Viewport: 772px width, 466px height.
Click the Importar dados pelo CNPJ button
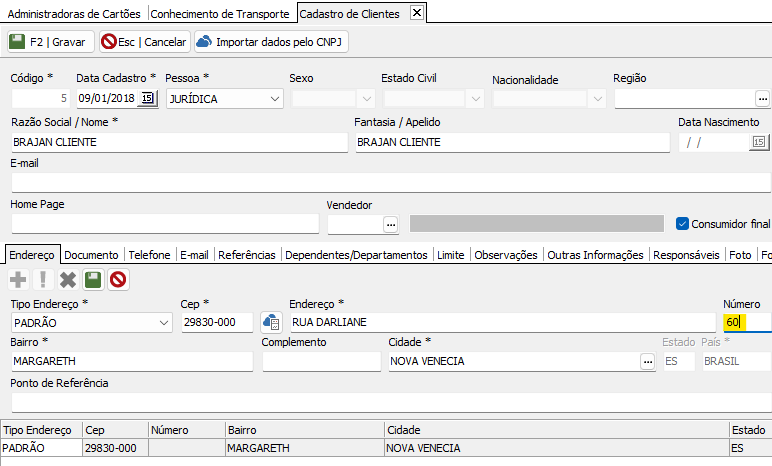click(x=271, y=42)
